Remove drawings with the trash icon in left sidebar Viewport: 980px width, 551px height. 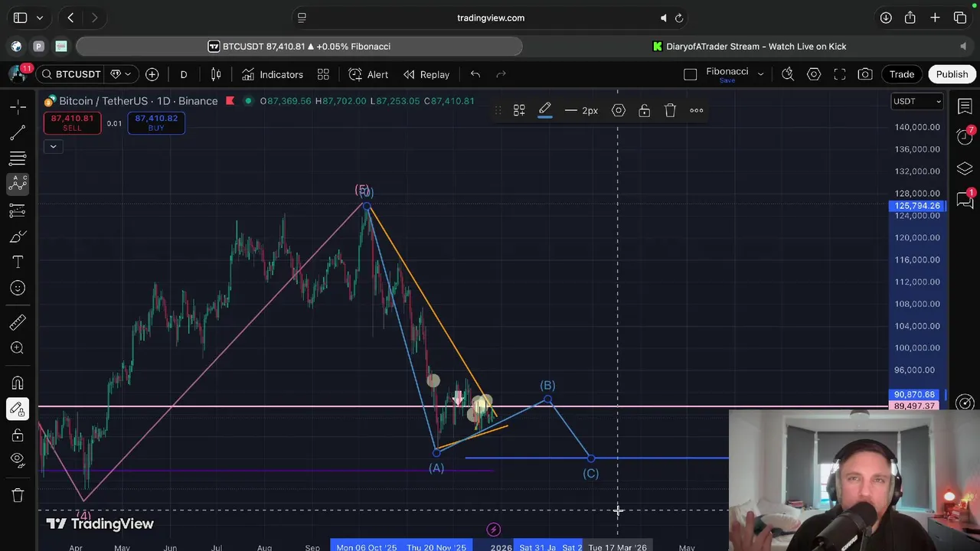point(18,495)
